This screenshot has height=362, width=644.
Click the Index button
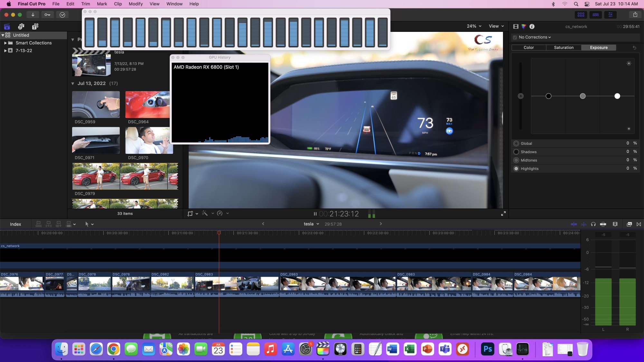15,224
